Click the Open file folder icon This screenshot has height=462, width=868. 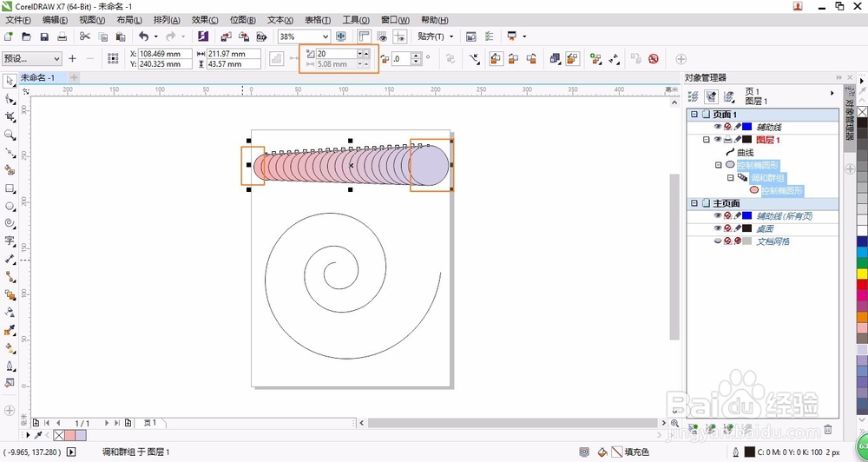(26, 36)
